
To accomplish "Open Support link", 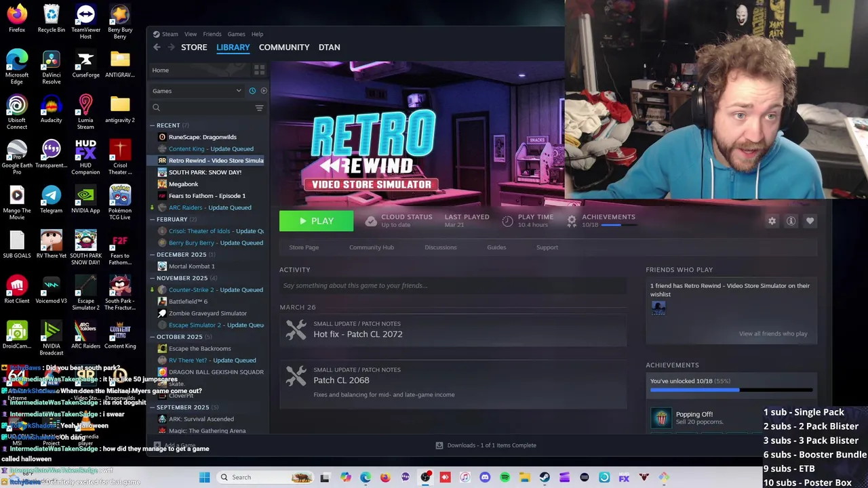I will tap(547, 247).
